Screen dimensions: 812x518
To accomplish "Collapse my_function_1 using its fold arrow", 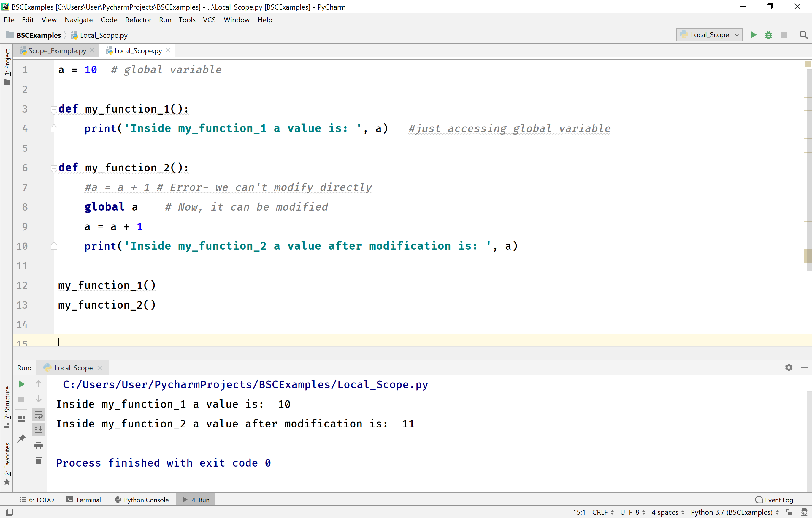I will (x=54, y=109).
